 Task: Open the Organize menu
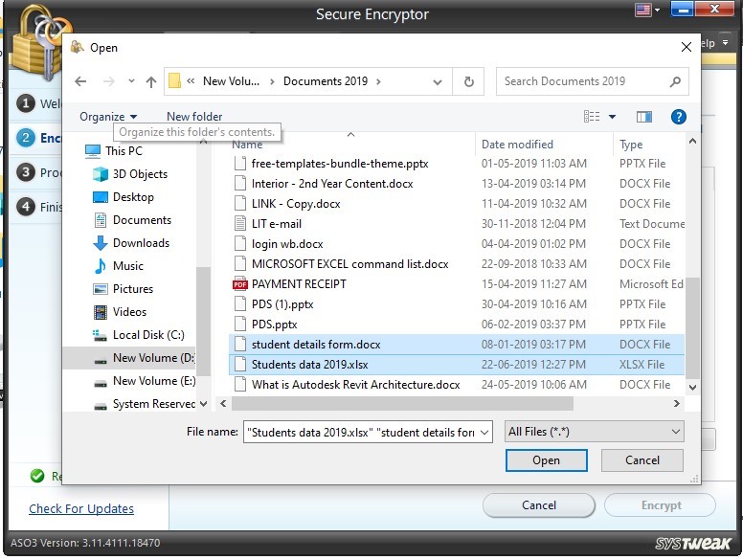pos(108,117)
